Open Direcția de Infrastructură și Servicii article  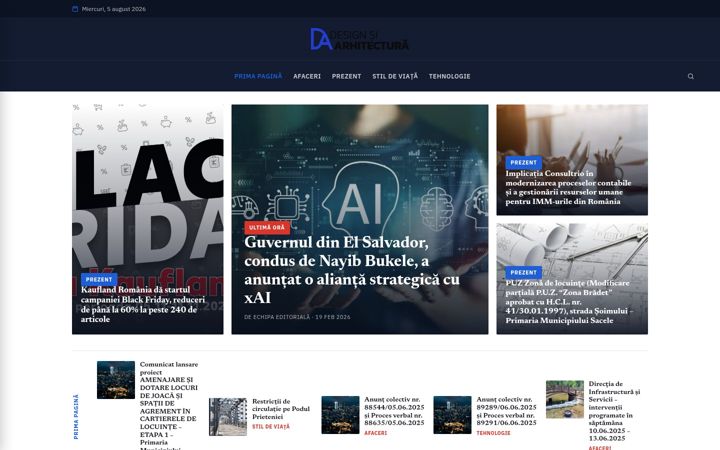click(x=614, y=411)
